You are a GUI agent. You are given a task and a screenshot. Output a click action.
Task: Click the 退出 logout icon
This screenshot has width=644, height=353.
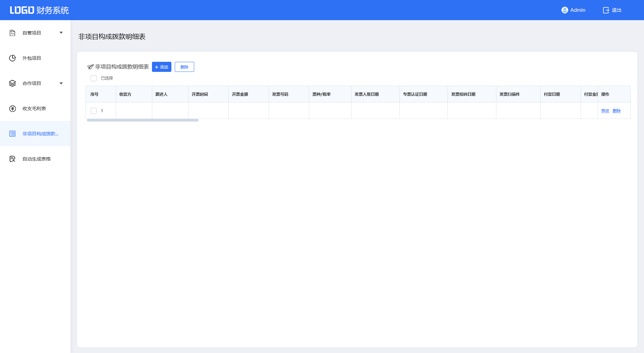click(x=606, y=10)
